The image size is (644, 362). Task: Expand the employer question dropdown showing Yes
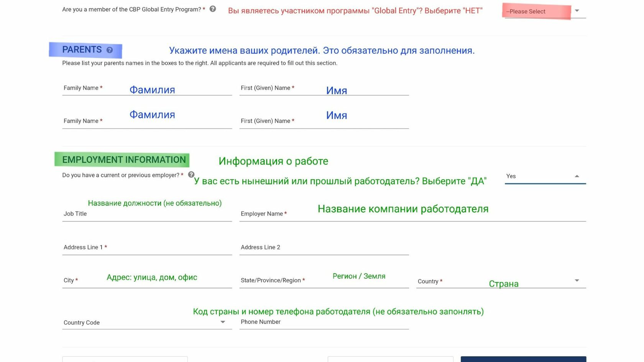(x=545, y=176)
